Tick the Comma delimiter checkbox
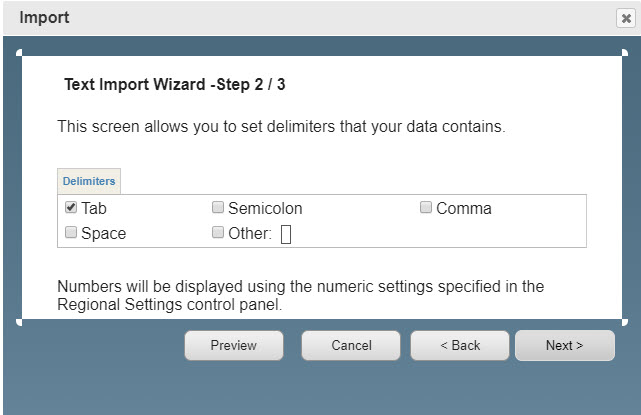641x415 pixels. pos(426,207)
